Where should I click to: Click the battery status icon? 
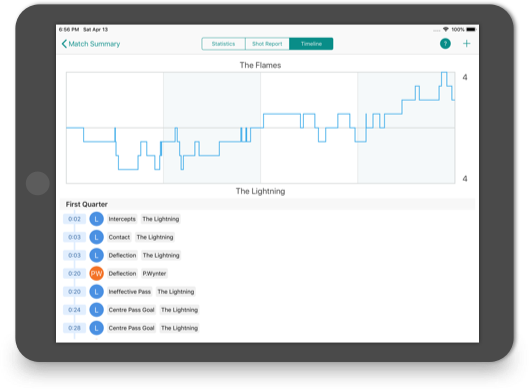click(471, 29)
